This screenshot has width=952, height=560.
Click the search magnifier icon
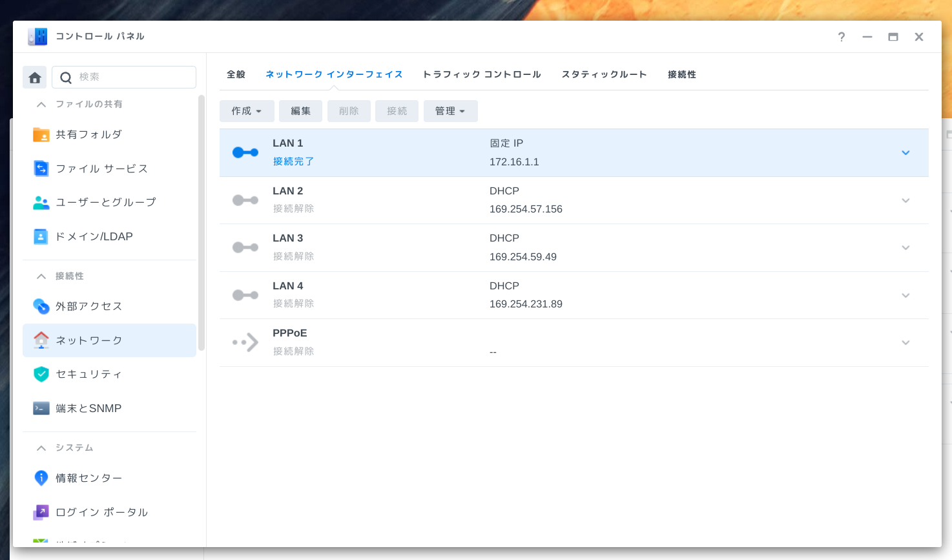tap(66, 78)
